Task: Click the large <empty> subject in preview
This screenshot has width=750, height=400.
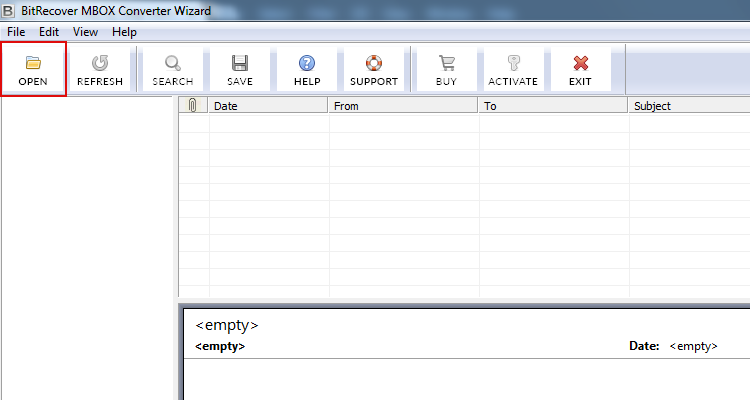Action: pos(227,325)
